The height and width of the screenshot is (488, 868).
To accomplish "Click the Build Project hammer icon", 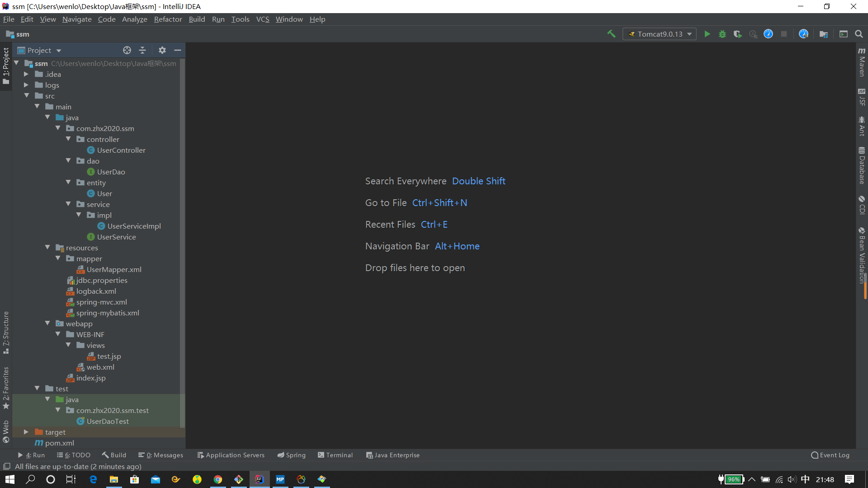I will (611, 34).
